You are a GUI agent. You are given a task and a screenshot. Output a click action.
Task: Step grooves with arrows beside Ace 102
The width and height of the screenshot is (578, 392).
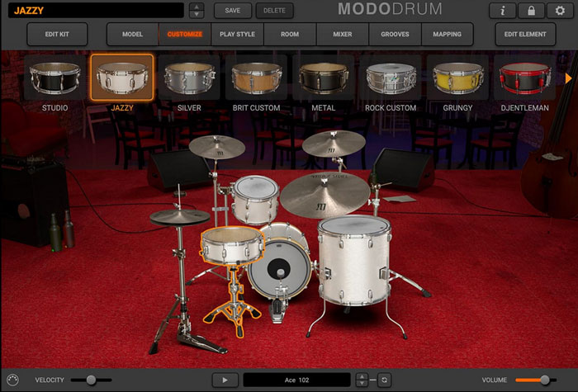click(x=362, y=380)
